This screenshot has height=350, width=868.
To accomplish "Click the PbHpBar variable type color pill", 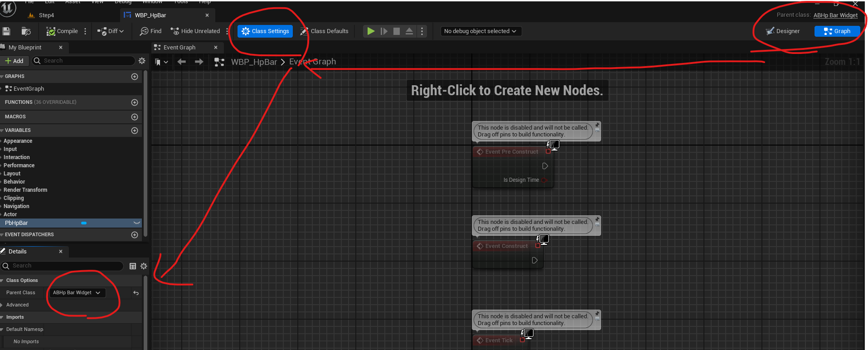I will point(84,223).
